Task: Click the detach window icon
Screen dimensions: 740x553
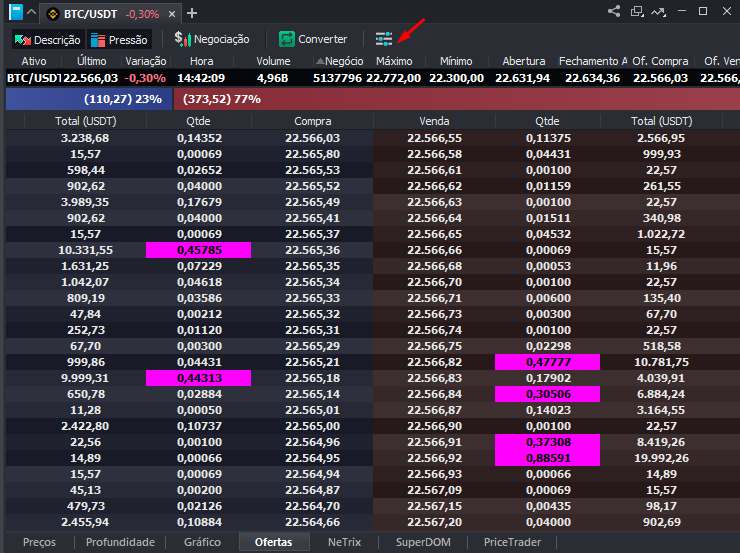Action: [x=637, y=11]
